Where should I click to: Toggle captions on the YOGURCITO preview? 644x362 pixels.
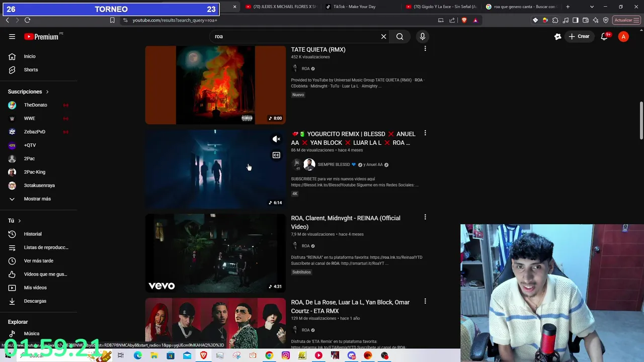point(276,155)
